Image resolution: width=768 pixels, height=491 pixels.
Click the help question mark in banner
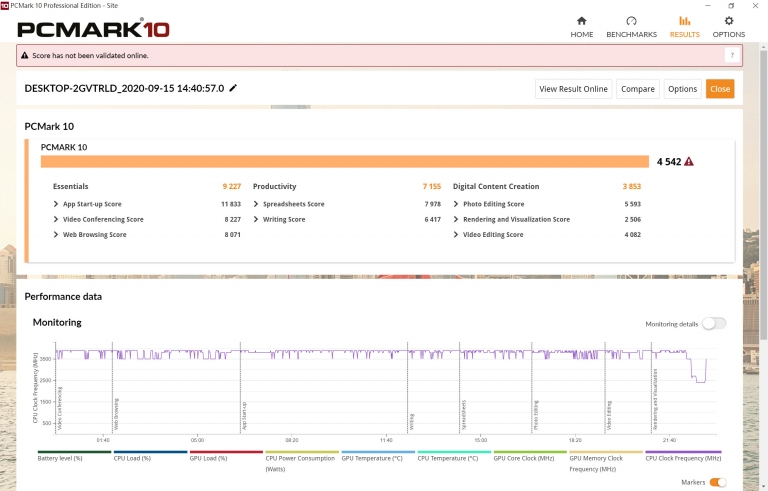click(732, 55)
